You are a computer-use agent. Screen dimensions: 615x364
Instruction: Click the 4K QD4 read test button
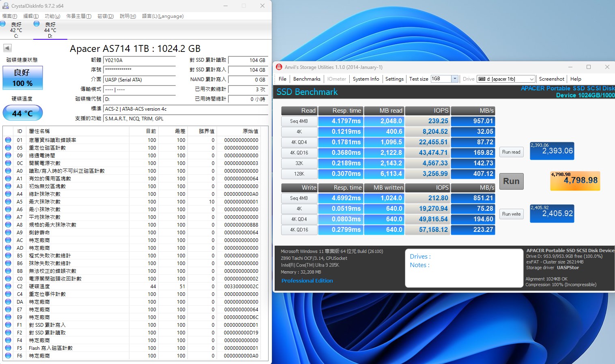(x=299, y=142)
